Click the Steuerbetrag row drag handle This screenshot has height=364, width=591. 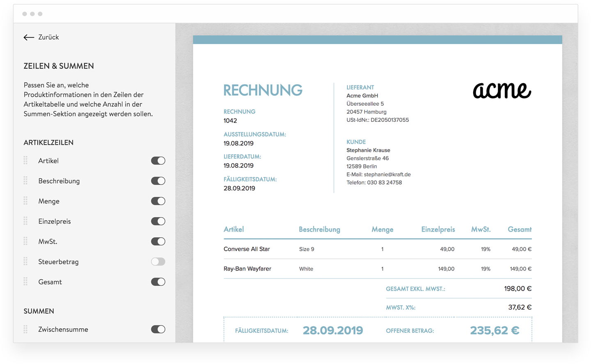click(x=25, y=262)
